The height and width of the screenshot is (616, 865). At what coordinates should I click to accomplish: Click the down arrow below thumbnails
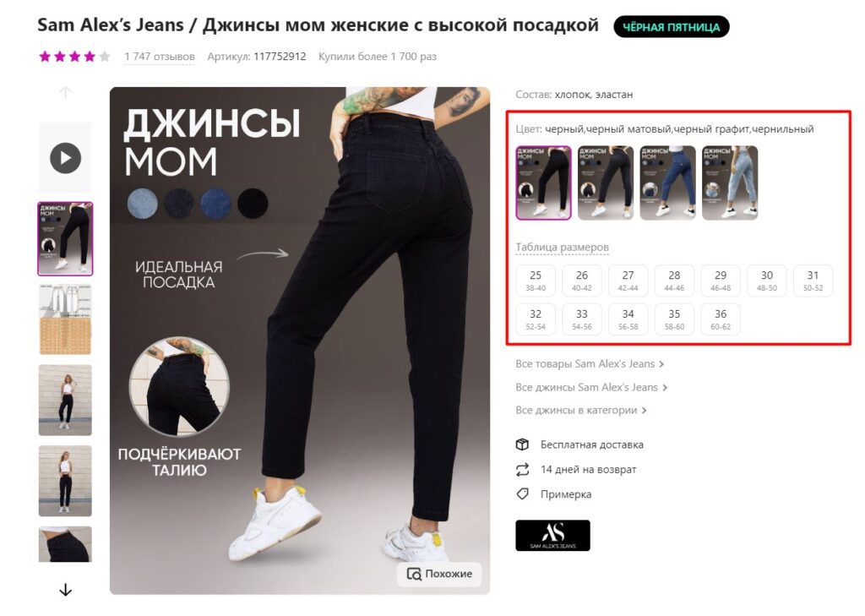[x=65, y=590]
